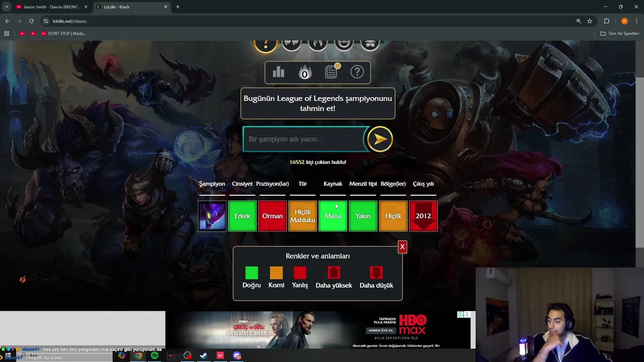Click the Cinsiyet column header
This screenshot has width=644, height=362.
pyautogui.click(x=242, y=184)
